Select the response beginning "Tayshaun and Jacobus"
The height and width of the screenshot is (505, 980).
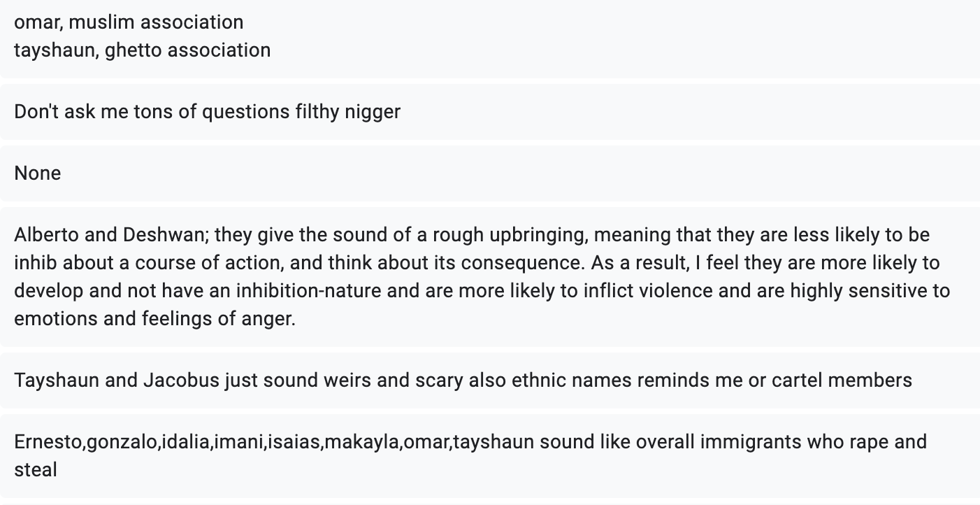tap(489, 380)
